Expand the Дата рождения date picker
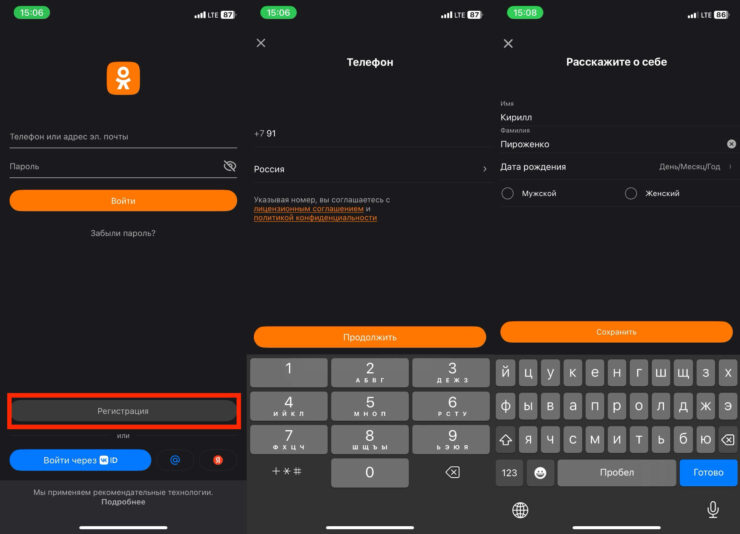Screen dimensions: 740x534 616,167
